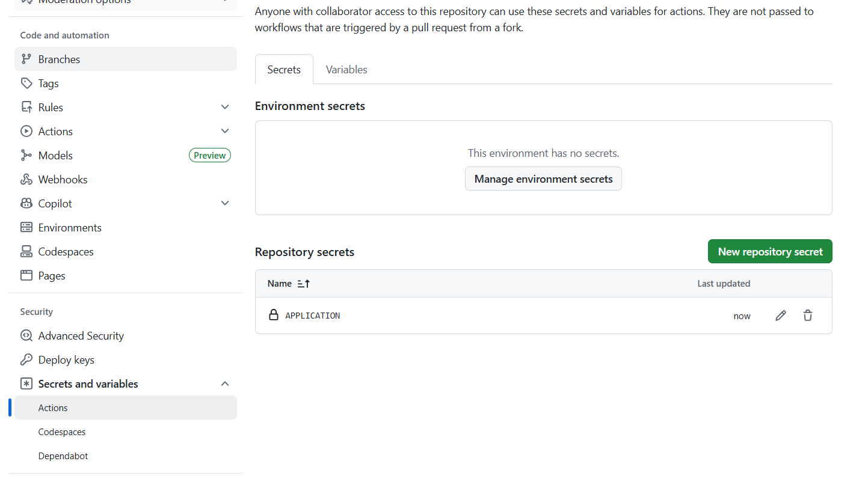Click the Advanced Security shield icon
868x479 pixels.
26,335
